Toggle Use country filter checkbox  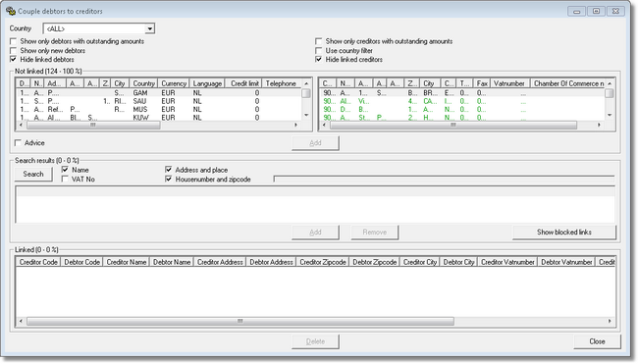(x=319, y=50)
